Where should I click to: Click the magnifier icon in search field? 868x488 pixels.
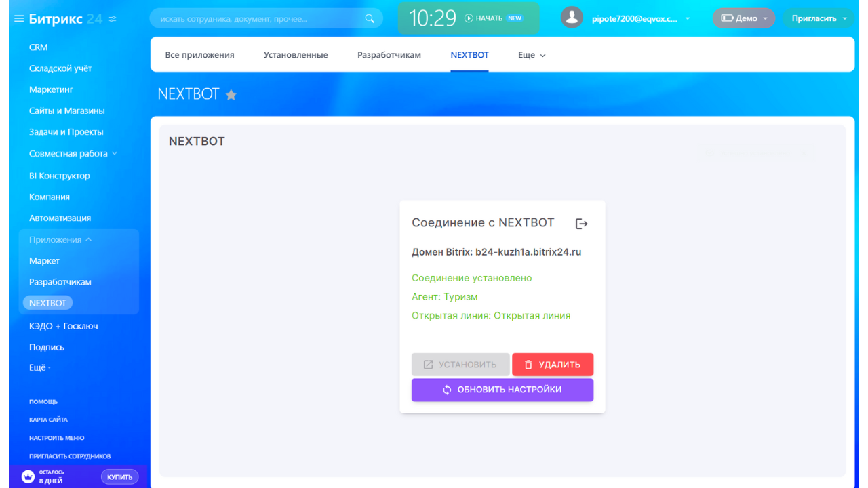pyautogui.click(x=370, y=19)
